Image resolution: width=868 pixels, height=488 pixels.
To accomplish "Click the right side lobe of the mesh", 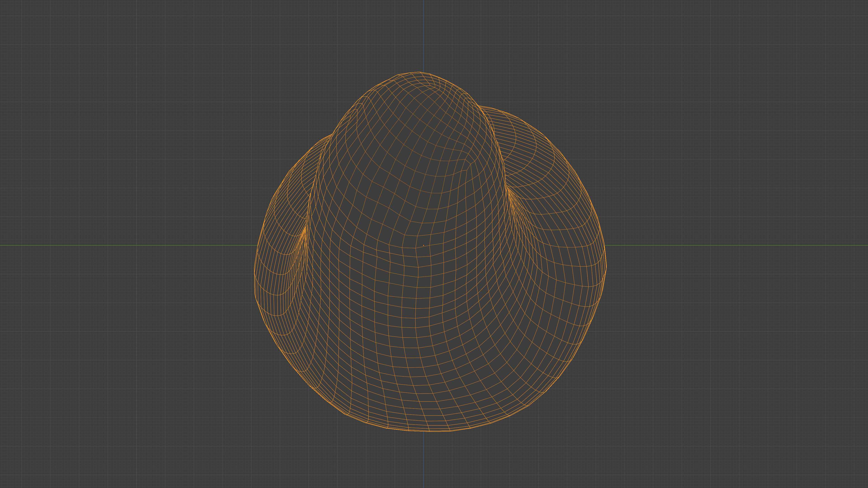I will pos(553,189).
